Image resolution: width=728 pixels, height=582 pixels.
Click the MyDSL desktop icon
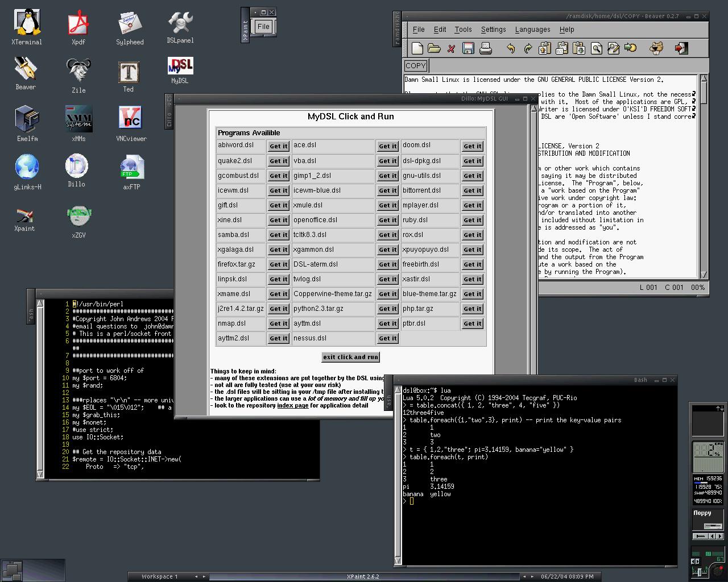click(180, 70)
